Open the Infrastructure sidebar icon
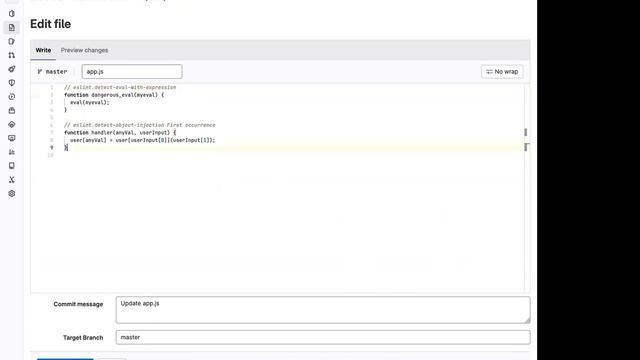 tap(11, 124)
